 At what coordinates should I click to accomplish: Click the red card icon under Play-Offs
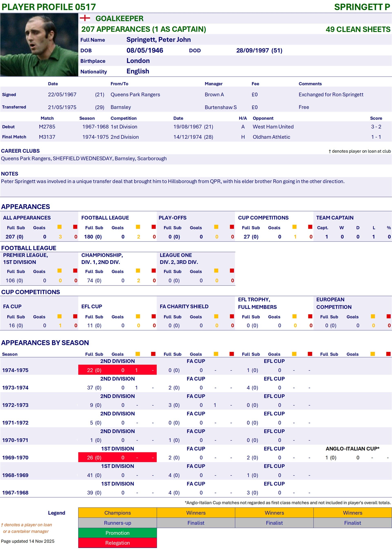click(232, 227)
